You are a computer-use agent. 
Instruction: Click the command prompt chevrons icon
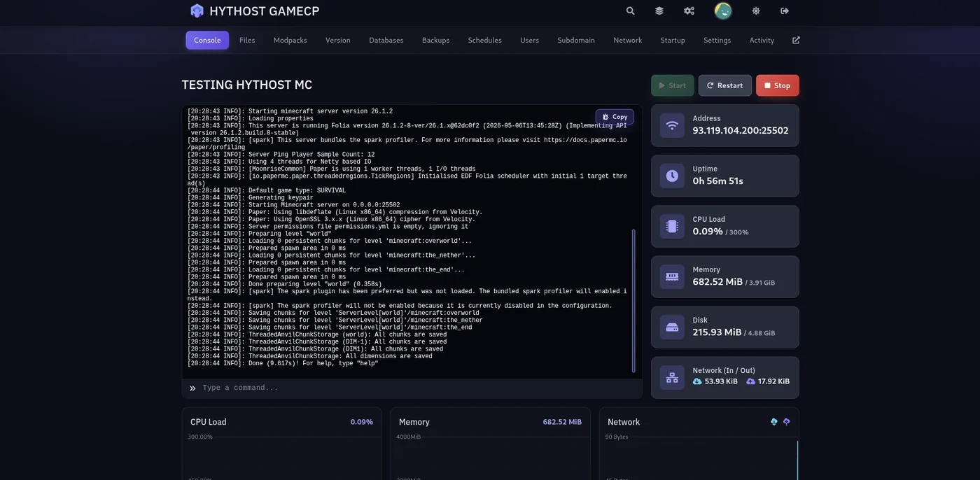(x=192, y=388)
